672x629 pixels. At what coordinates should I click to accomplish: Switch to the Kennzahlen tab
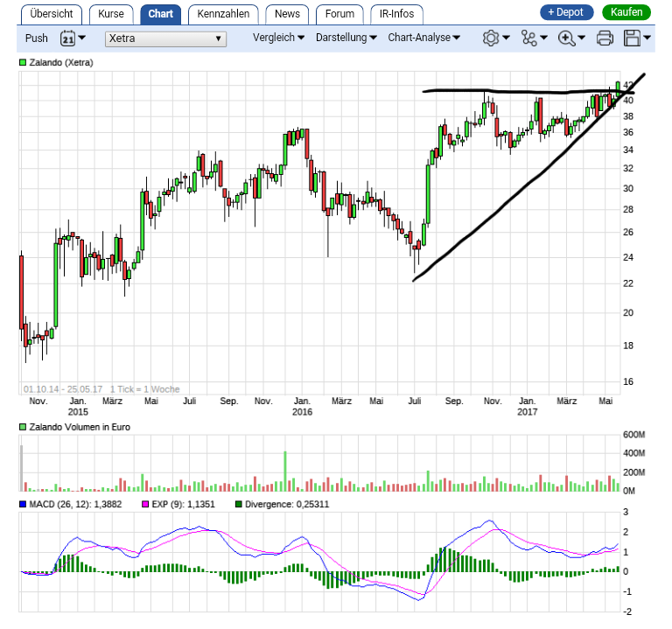223,14
